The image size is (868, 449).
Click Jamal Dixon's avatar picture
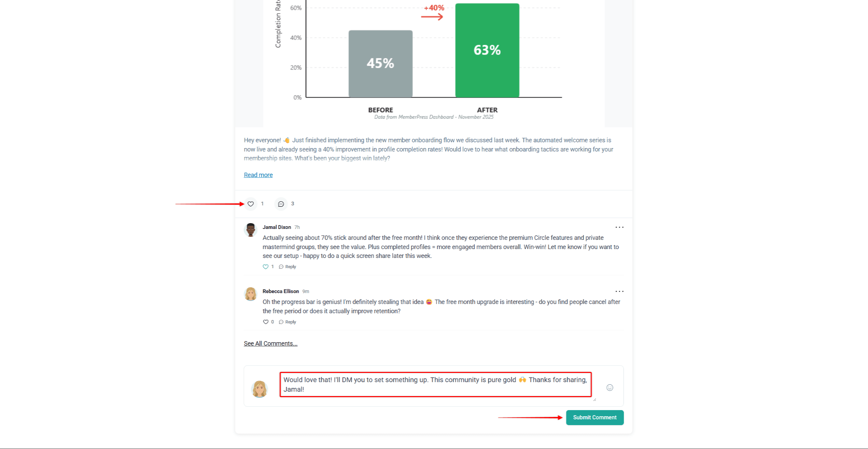click(251, 230)
